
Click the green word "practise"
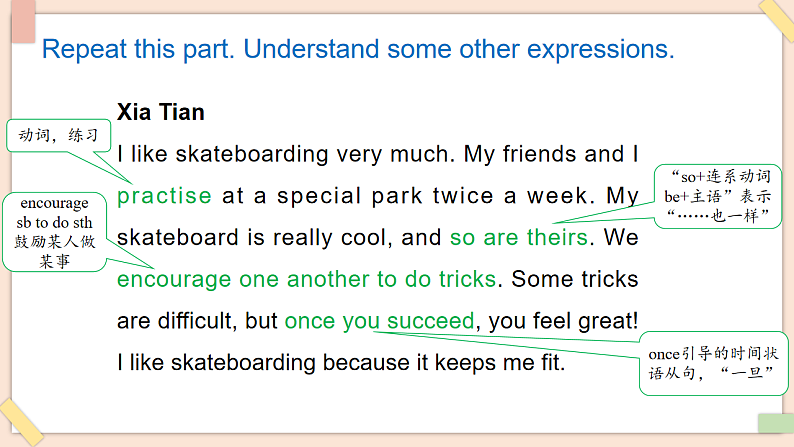pyautogui.click(x=164, y=196)
